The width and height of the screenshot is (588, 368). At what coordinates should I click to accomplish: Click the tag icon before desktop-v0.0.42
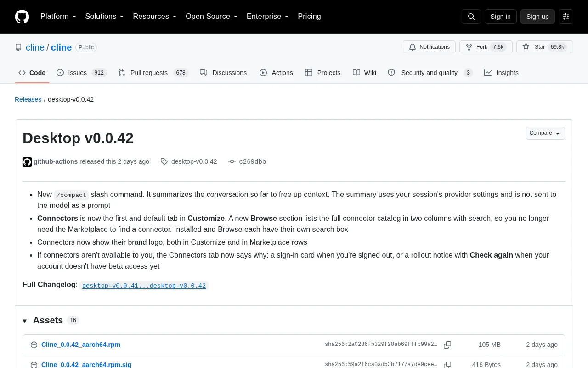point(164,161)
